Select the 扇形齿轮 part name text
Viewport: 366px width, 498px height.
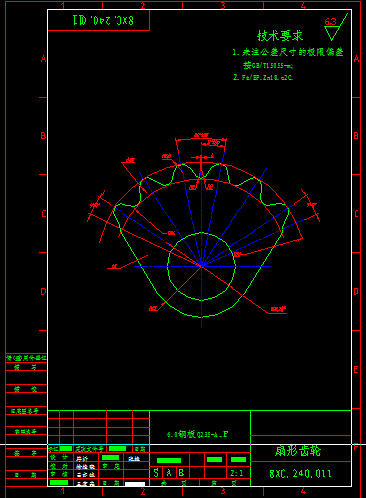coord(298,451)
